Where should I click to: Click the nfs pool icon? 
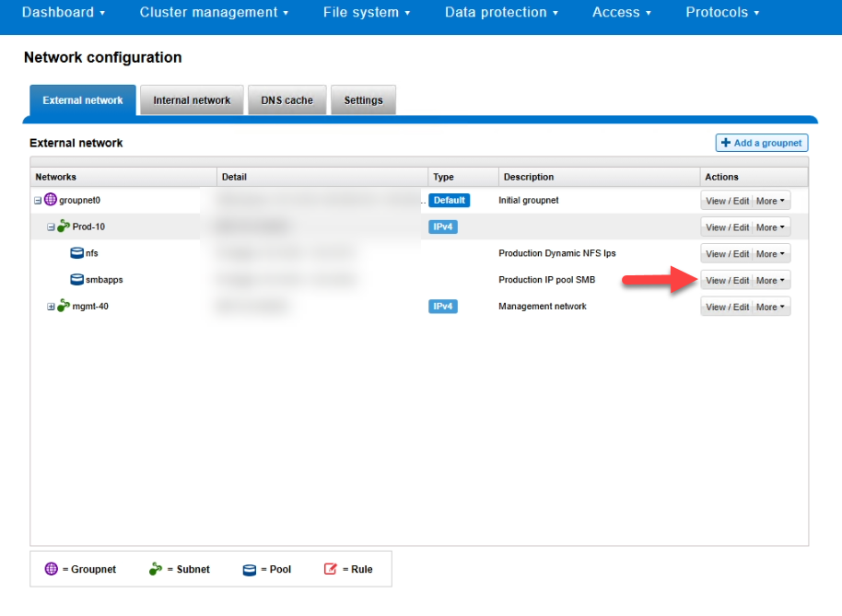point(77,253)
